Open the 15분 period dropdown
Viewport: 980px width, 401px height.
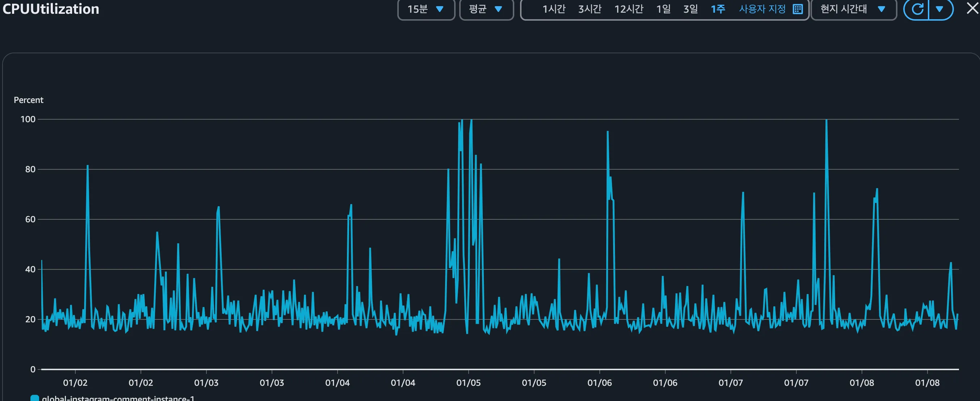426,9
